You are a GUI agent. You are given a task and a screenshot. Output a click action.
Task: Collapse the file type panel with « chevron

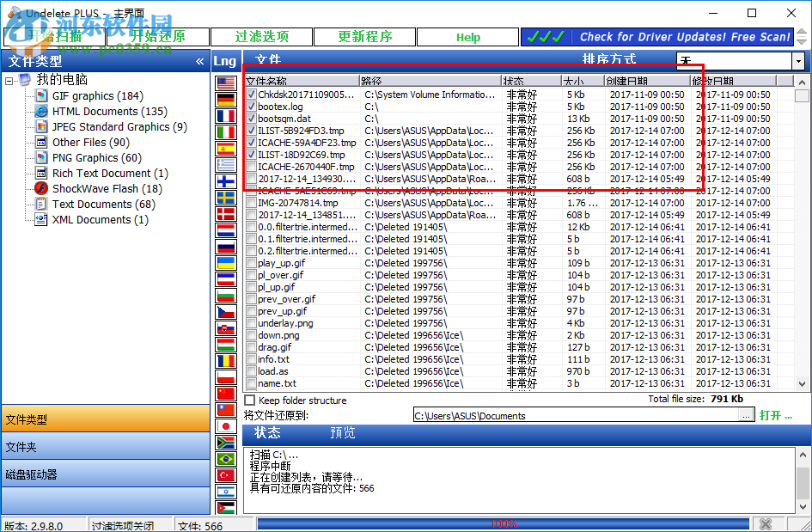199,61
